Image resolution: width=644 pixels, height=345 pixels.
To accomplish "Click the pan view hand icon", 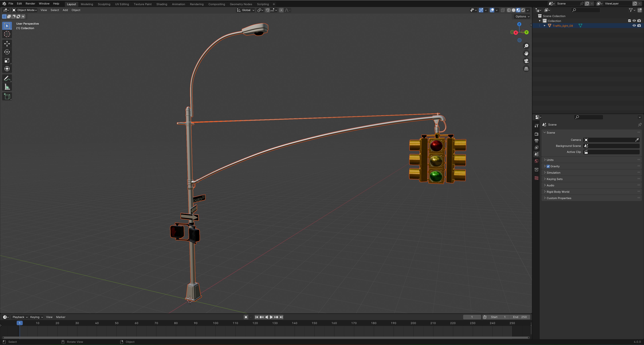I will (526, 53).
